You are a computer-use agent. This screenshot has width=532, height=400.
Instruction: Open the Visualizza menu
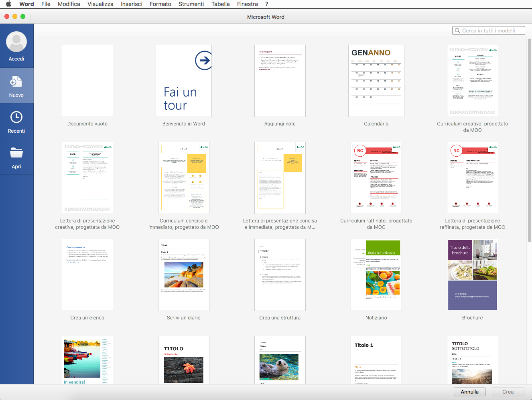point(100,4)
